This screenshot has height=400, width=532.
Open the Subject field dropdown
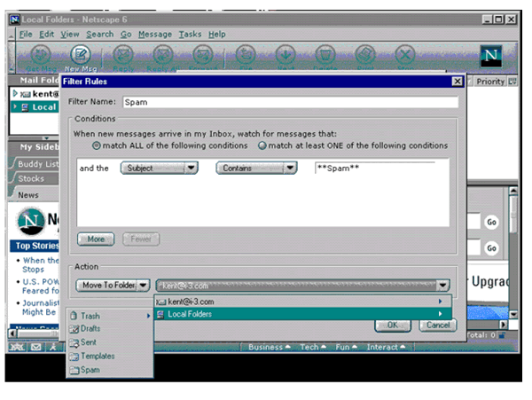[159, 168]
